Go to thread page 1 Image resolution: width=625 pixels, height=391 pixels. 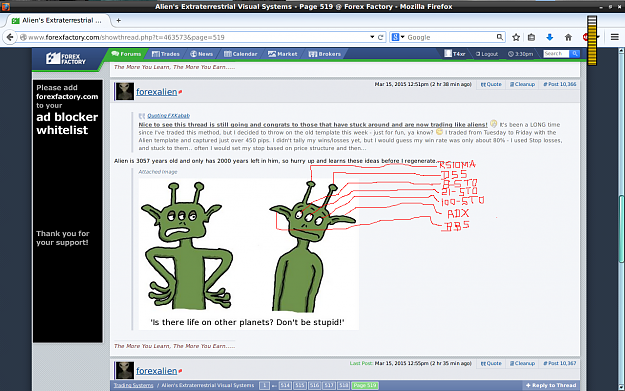click(264, 385)
